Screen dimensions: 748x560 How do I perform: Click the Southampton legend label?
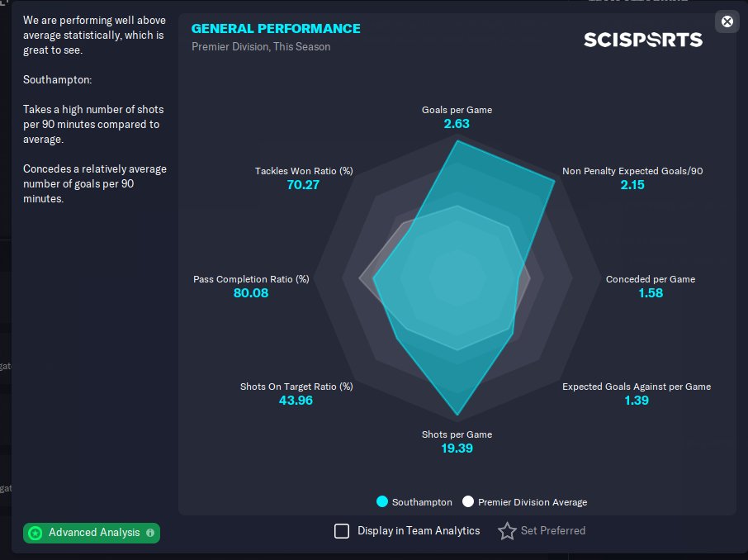click(x=422, y=502)
